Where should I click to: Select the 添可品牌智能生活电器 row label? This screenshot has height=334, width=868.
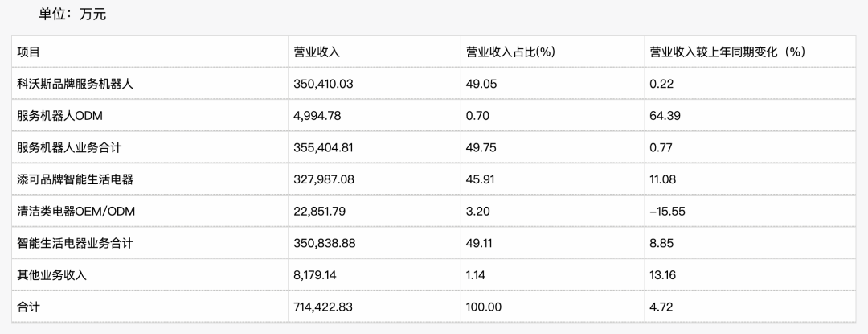tap(75, 179)
